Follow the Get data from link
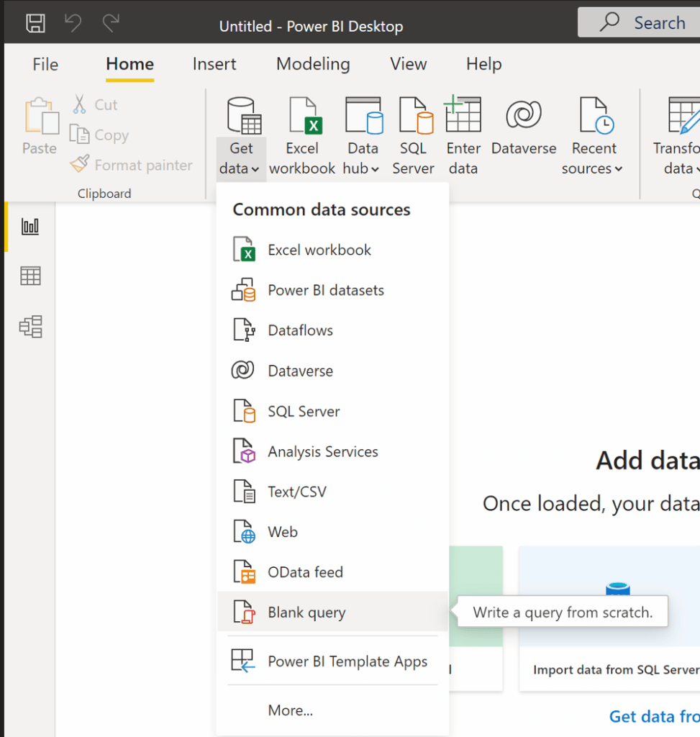Image resolution: width=700 pixels, height=737 pixels. click(655, 716)
